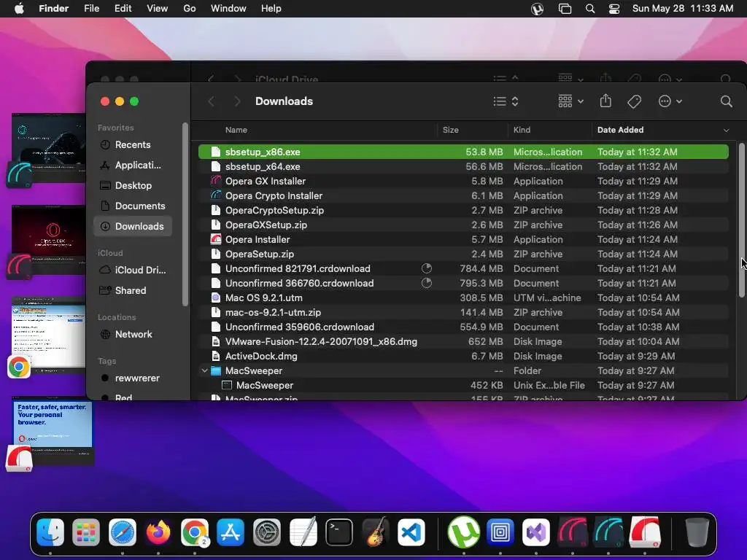Sort by the Date Added column header
The width and height of the screenshot is (747, 560).
620,130
